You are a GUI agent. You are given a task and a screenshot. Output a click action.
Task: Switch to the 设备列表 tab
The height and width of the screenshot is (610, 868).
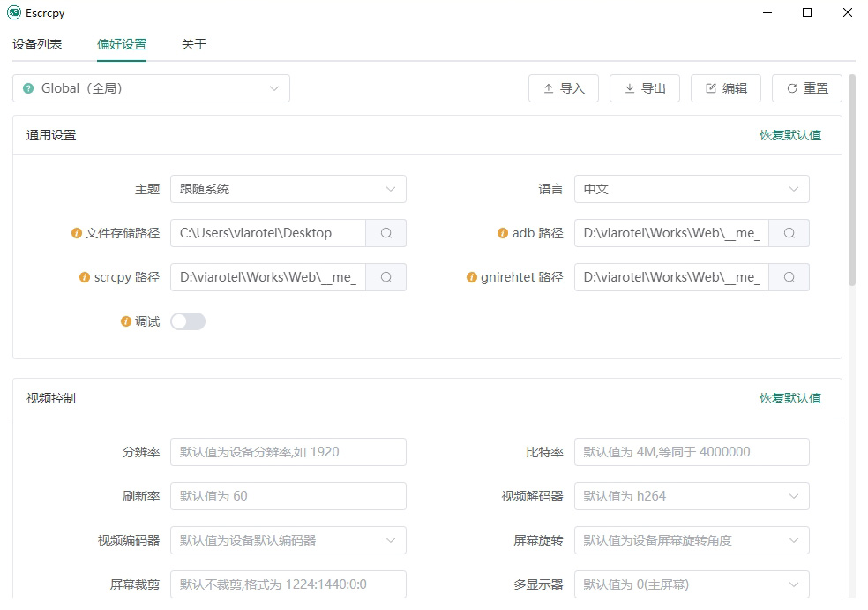37,44
